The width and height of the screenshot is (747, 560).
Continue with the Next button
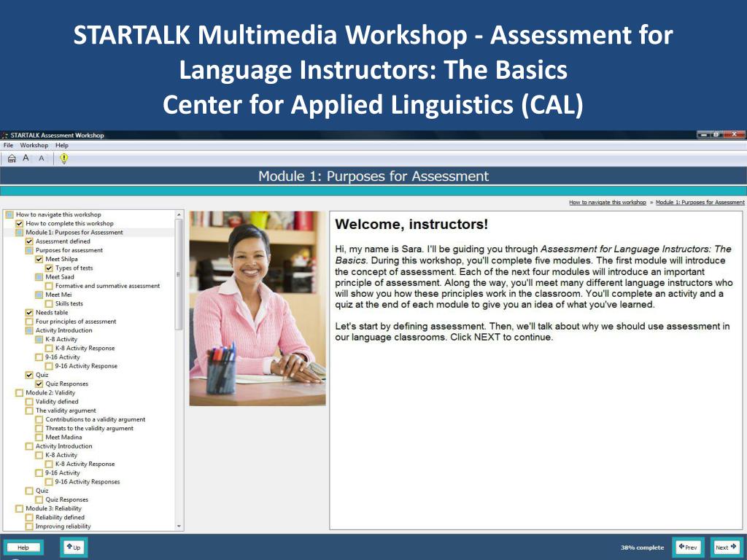pyautogui.click(x=726, y=547)
